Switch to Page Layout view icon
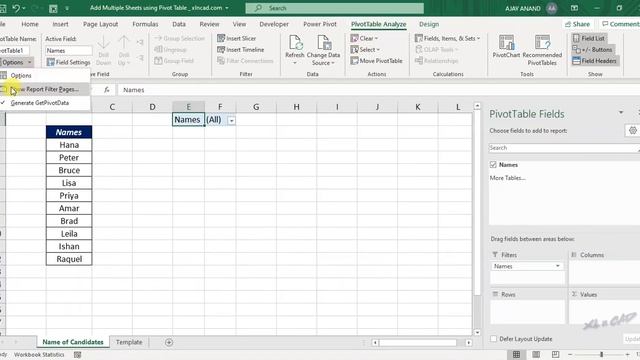The height and width of the screenshot is (360, 640). pos(536,354)
